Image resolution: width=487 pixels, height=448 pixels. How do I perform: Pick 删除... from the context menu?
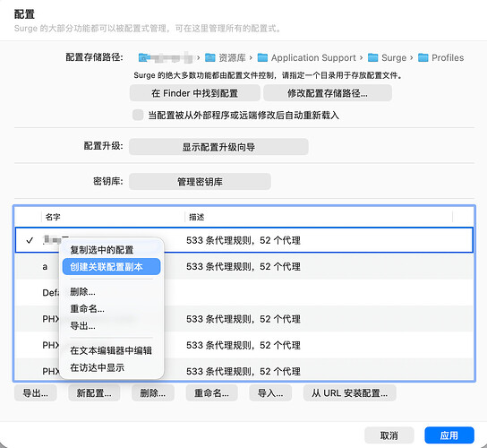point(111,291)
